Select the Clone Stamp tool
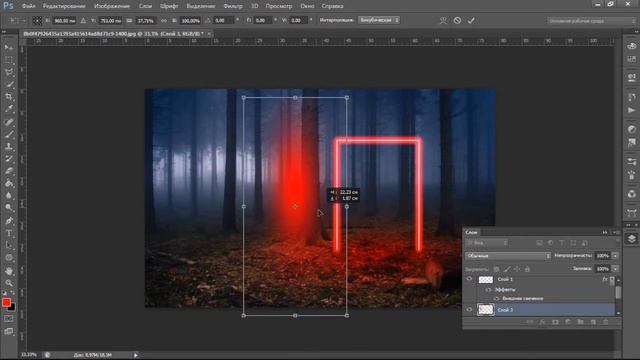640x360 pixels. 9,146
